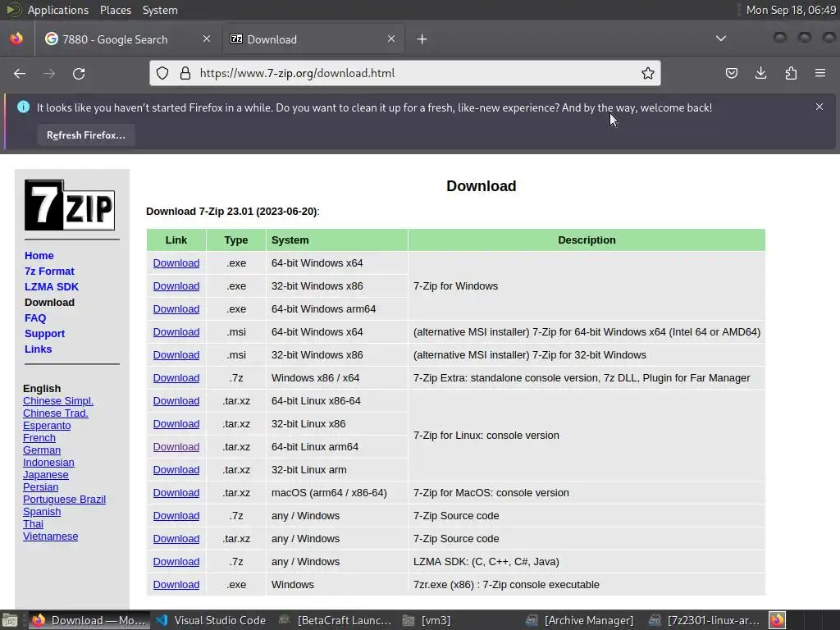Expand the list all tabs chevron
The height and width of the screenshot is (630, 840).
721,39
